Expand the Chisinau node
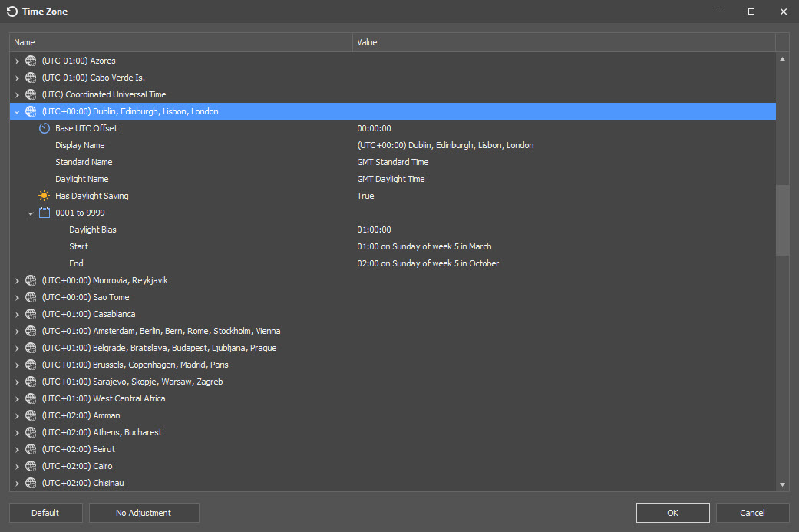799x532 pixels. tap(17, 483)
